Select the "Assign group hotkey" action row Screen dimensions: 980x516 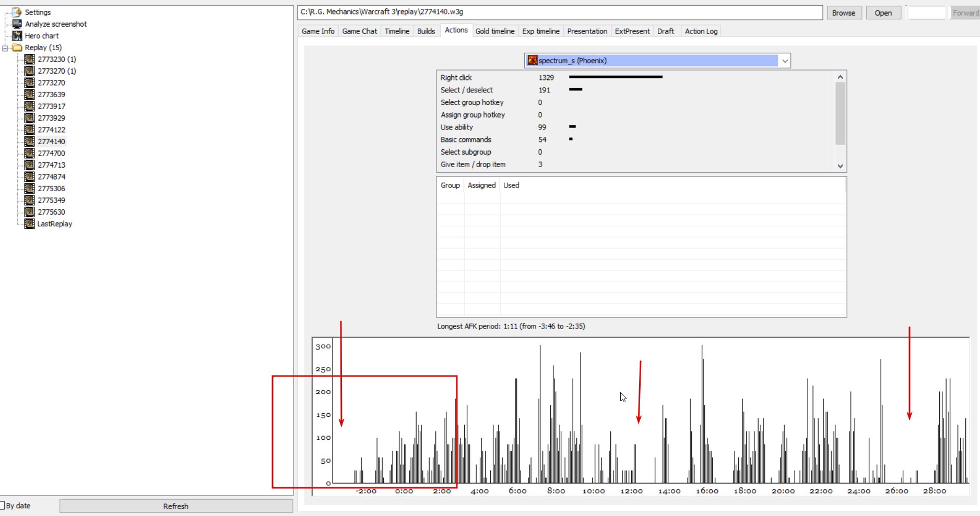click(635, 115)
